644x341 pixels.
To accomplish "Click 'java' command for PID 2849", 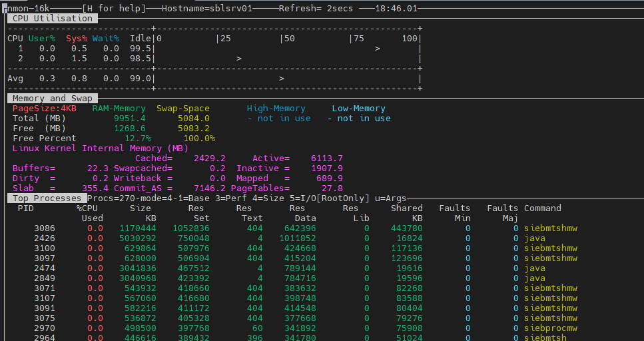I will click(535, 278).
